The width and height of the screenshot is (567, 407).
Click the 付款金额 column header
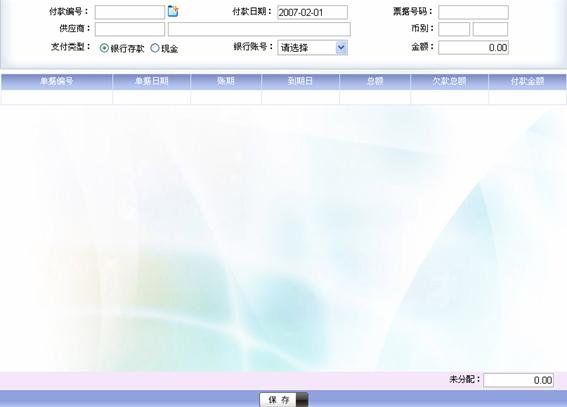click(527, 81)
